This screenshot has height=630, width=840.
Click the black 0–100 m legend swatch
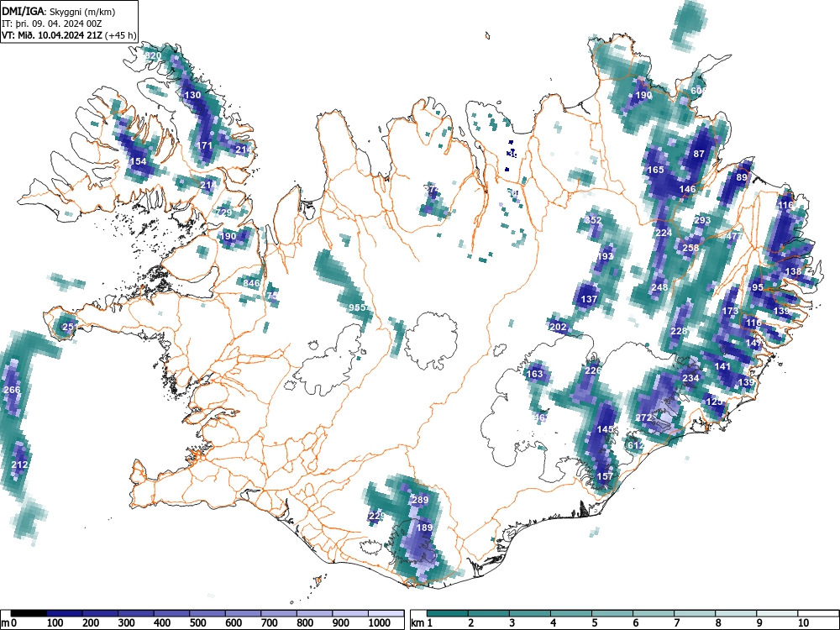coord(29,613)
